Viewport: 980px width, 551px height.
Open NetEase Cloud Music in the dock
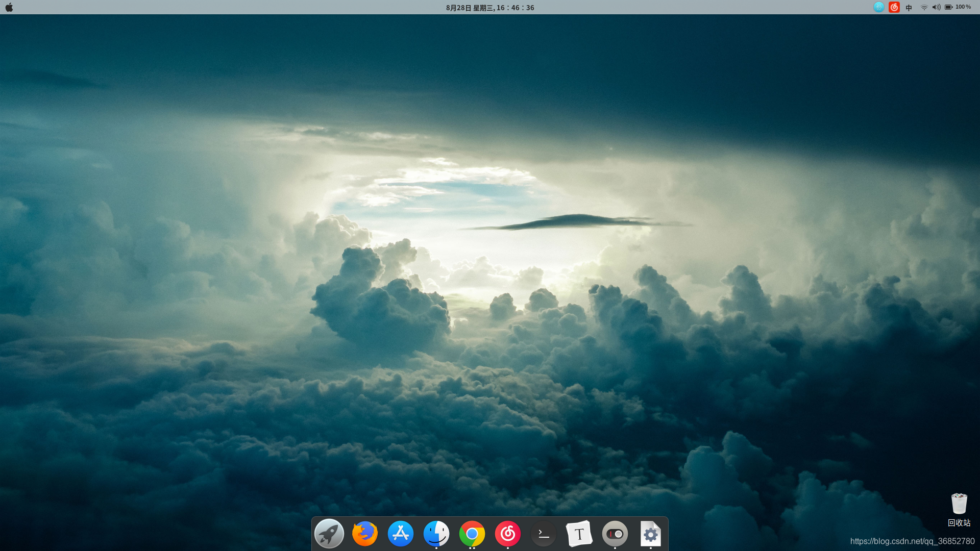508,534
